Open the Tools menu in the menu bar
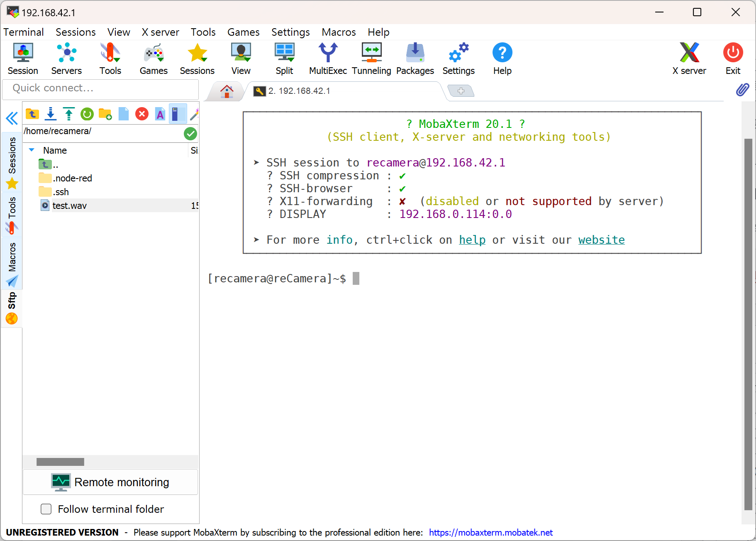 click(x=203, y=32)
